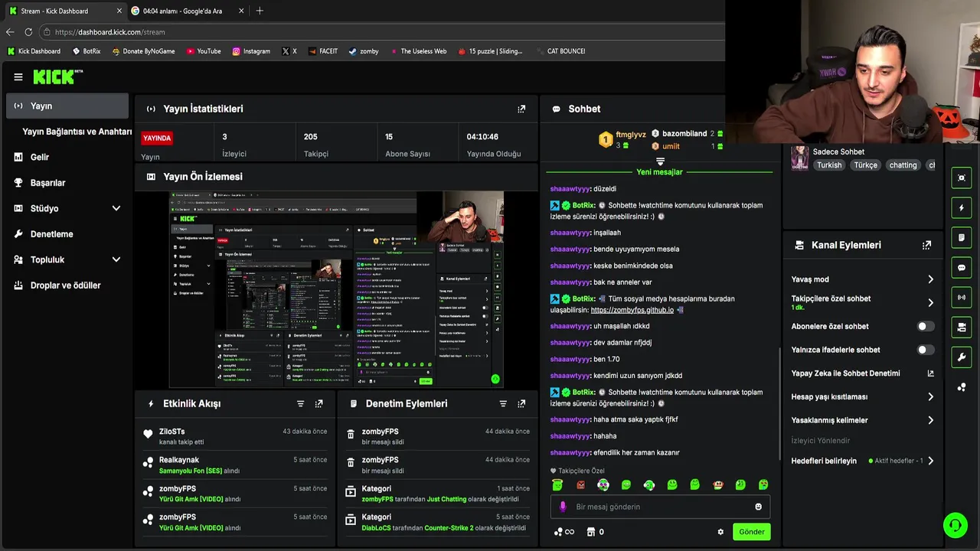Click the KICK logo
Screen dimensions: 980x551
point(58,77)
